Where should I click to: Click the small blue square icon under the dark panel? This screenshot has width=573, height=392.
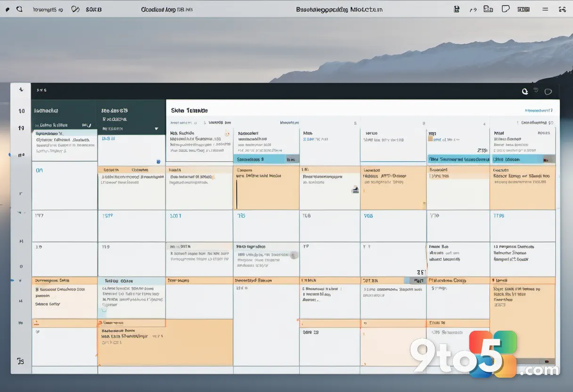(158, 162)
